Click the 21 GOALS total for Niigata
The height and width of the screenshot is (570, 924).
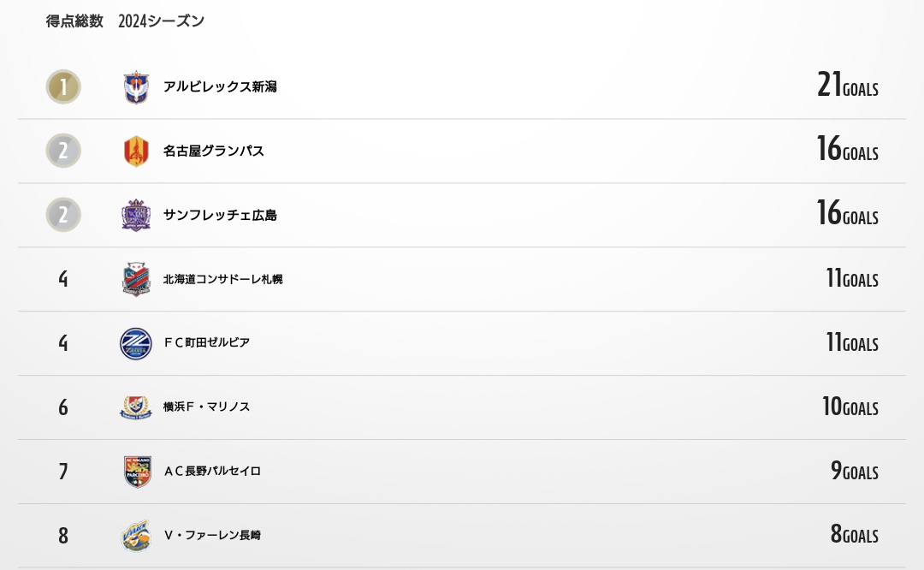coord(847,86)
